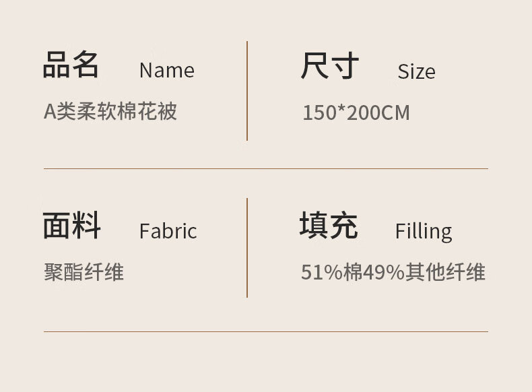Click the A类 grade prefix text
The width and height of the screenshot is (532, 392).
click(x=57, y=111)
